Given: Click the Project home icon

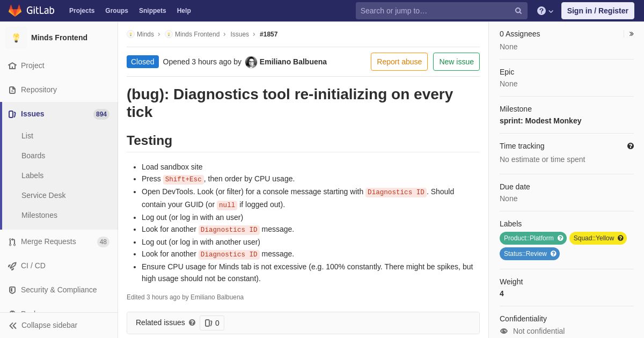Looking at the screenshot, I should (12, 66).
